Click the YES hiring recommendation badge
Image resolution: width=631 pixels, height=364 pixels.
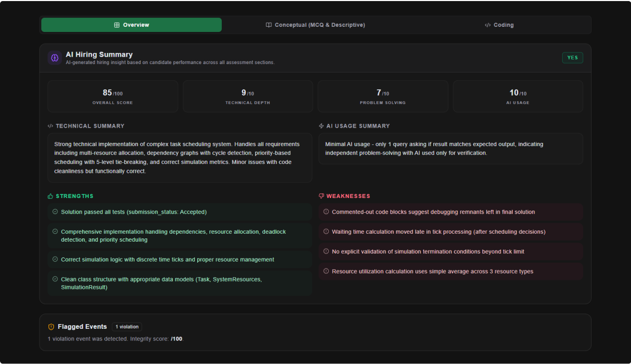tap(572, 58)
